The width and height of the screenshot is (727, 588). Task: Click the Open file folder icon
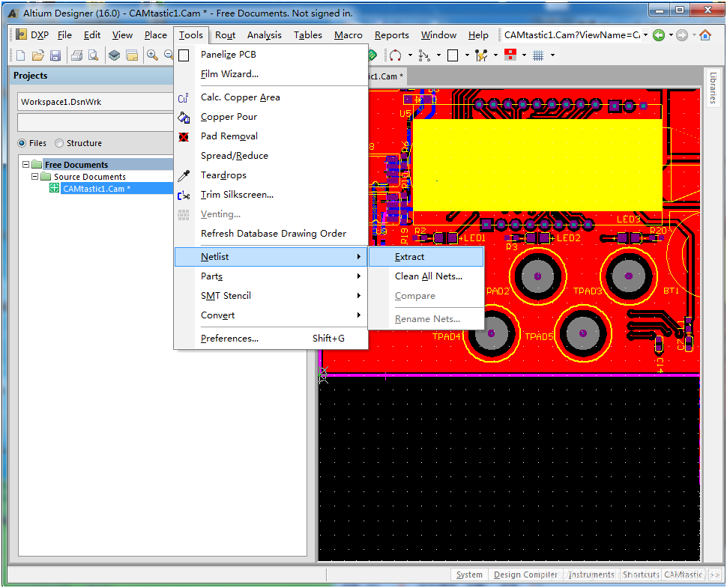(38, 55)
